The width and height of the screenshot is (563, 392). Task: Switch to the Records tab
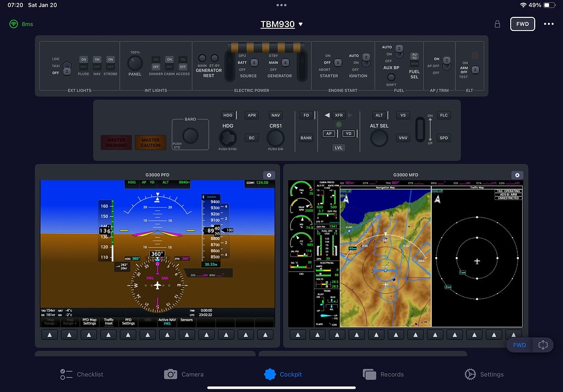coord(384,374)
